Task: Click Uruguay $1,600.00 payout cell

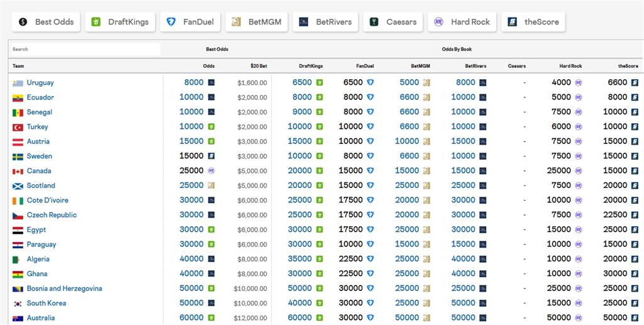Action: [x=252, y=83]
